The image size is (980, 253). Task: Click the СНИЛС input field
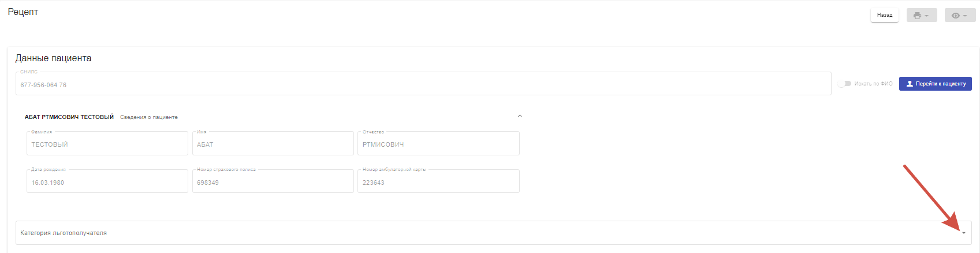[x=423, y=83]
